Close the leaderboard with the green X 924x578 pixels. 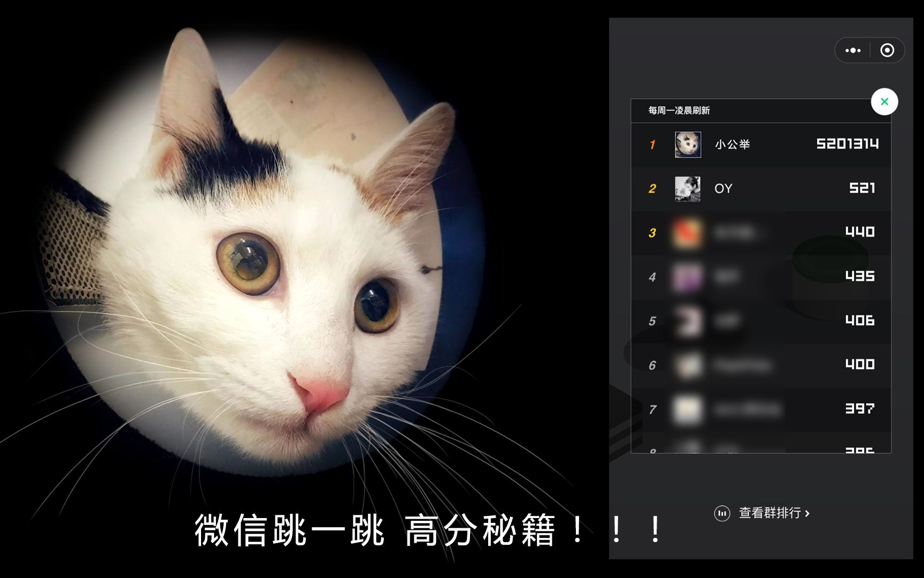coord(884,102)
